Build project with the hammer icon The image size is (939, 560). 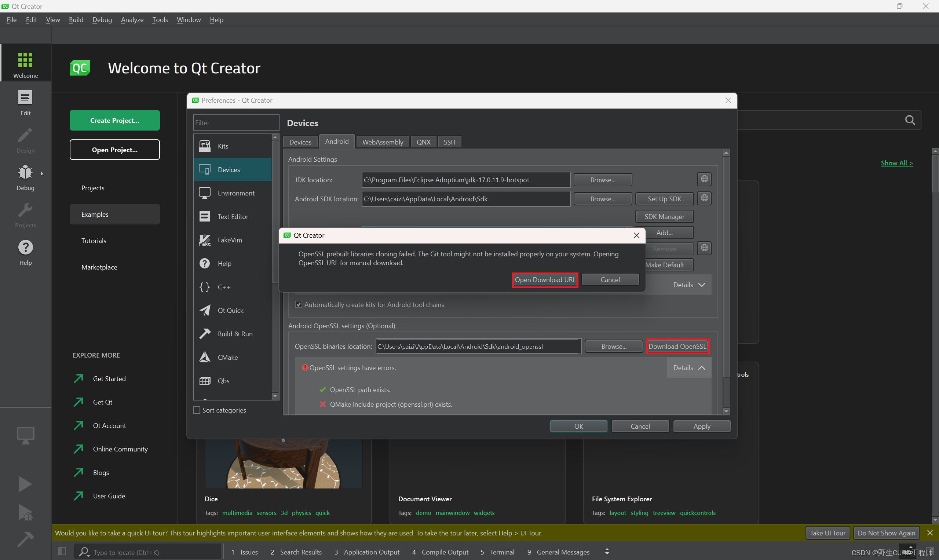(x=25, y=539)
